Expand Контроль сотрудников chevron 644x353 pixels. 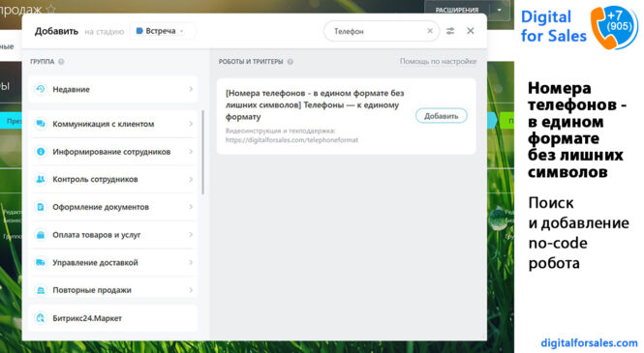coord(191,179)
